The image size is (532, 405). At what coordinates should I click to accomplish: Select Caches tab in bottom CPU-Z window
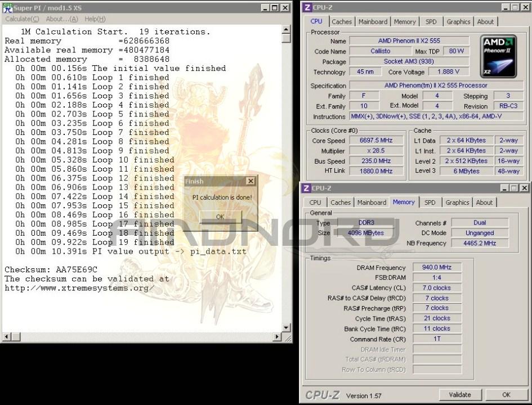pyautogui.click(x=340, y=202)
